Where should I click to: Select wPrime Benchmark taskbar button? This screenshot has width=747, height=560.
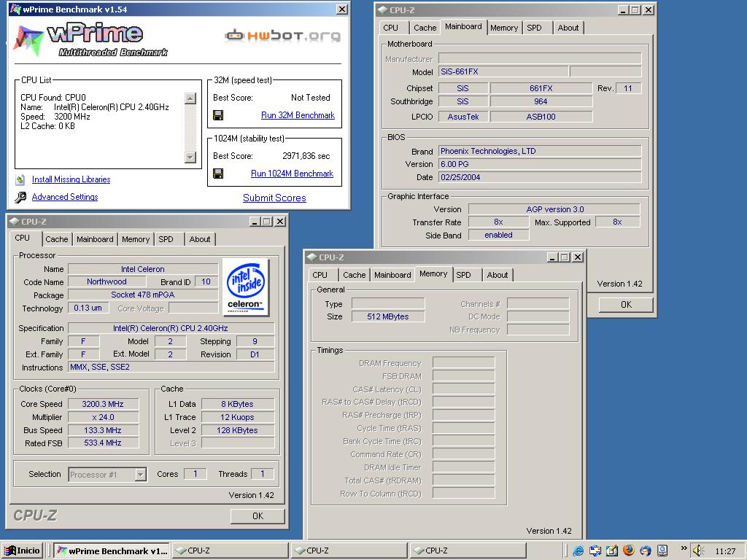[111, 551]
